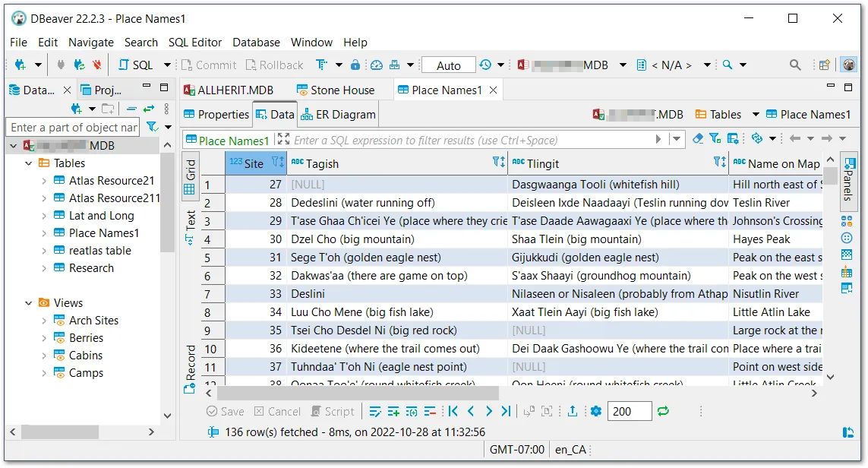
Task: Refresh the result set
Action: 662,411
